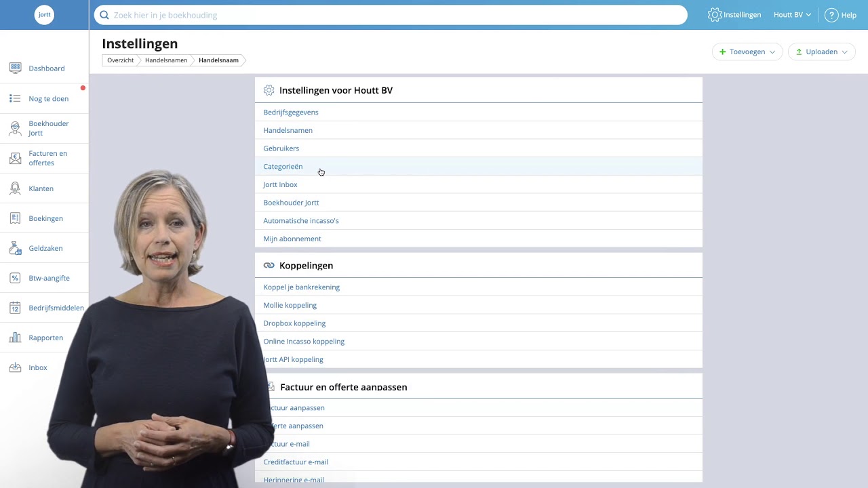This screenshot has width=868, height=488.
Task: Click the Jortt logo
Action: pyautogui.click(x=44, y=15)
